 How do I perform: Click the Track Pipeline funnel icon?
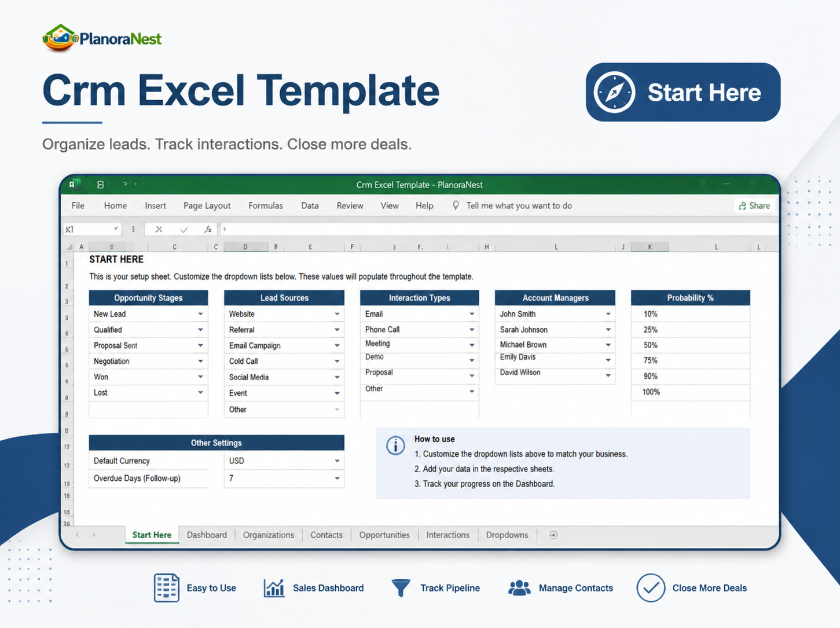(401, 588)
